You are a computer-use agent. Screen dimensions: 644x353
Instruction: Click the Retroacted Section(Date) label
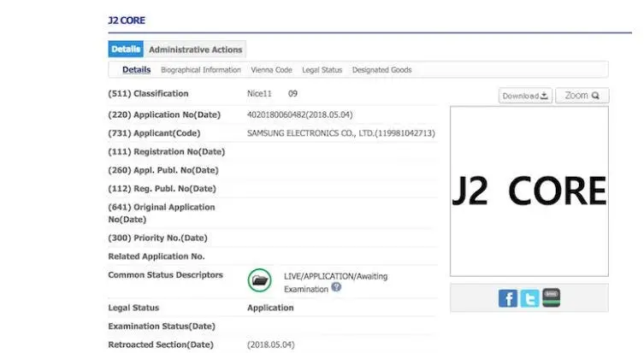[x=161, y=344]
